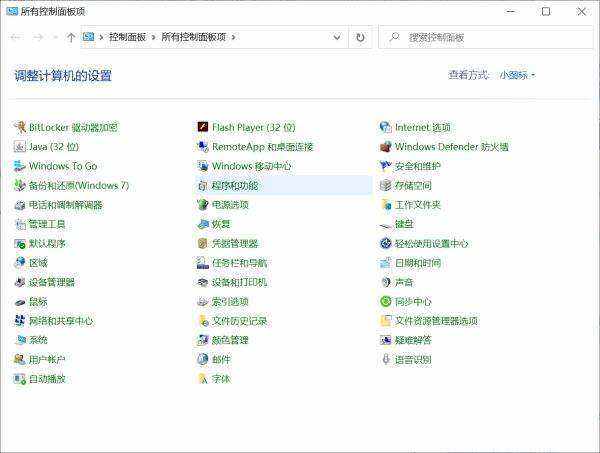Open the 电源选项 battery icon

tap(202, 205)
